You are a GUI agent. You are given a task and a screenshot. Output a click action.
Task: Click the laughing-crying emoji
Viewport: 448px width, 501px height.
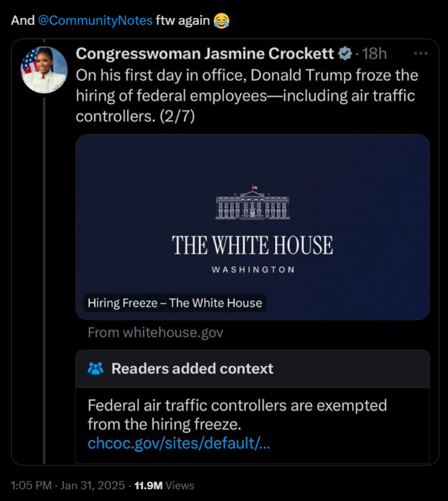[221, 21]
